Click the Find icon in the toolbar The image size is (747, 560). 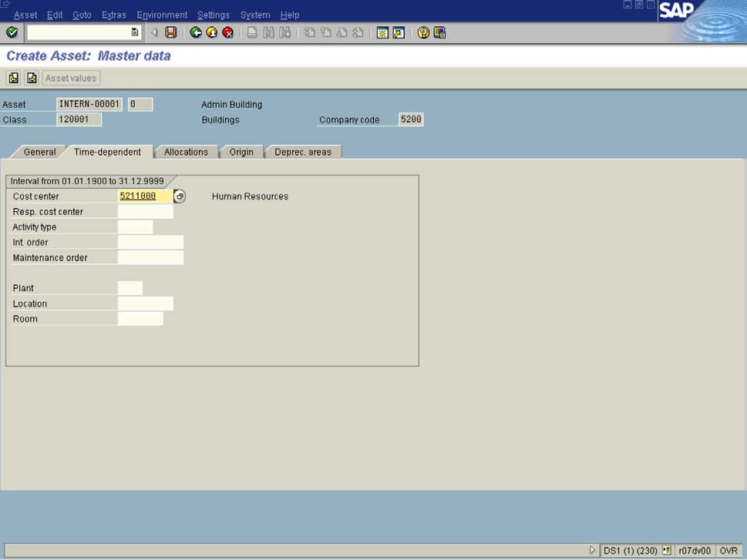(271, 32)
